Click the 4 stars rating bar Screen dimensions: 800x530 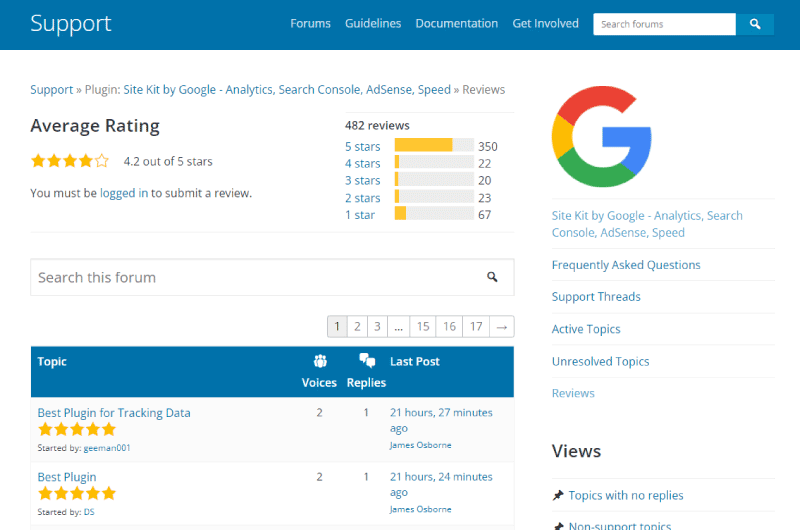pos(434,162)
